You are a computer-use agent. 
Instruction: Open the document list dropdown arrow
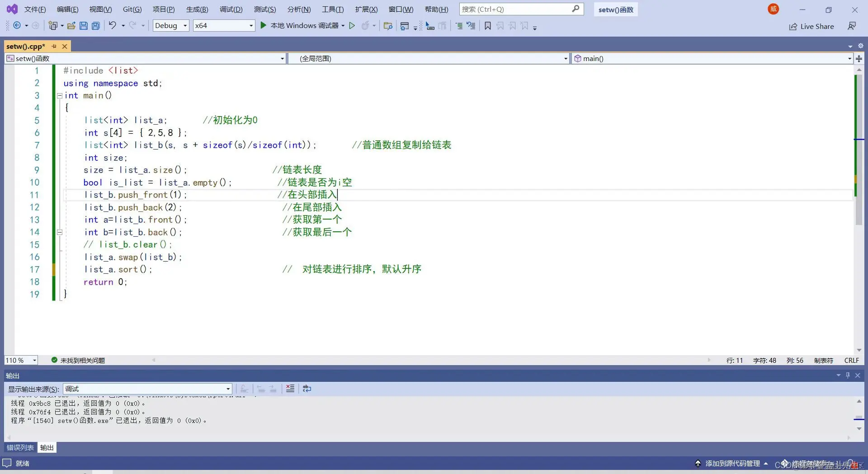point(850,46)
